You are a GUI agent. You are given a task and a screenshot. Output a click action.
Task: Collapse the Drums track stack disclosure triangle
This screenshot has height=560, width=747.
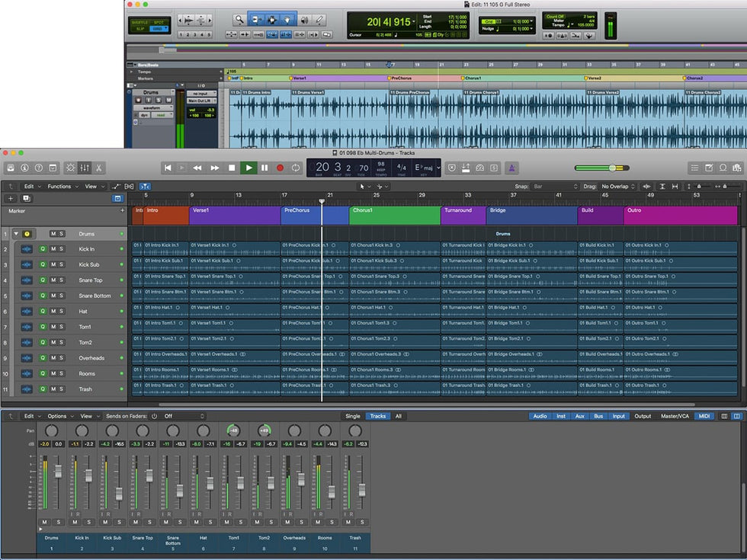[15, 234]
